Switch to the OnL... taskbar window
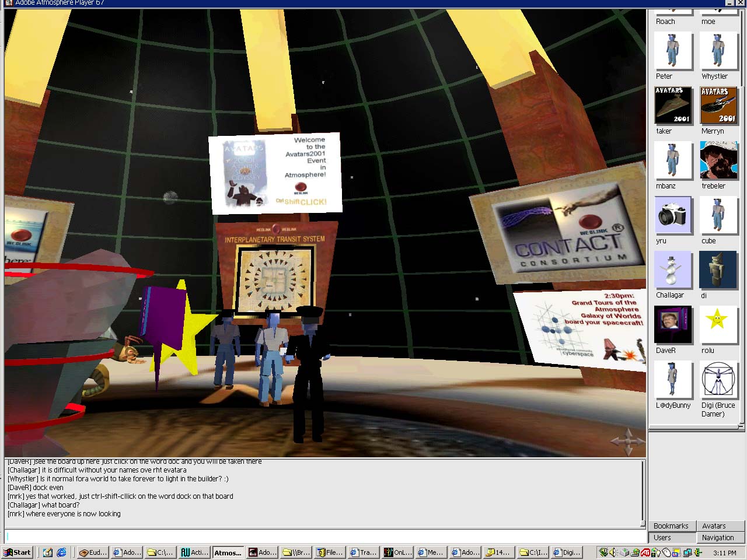 (x=397, y=552)
